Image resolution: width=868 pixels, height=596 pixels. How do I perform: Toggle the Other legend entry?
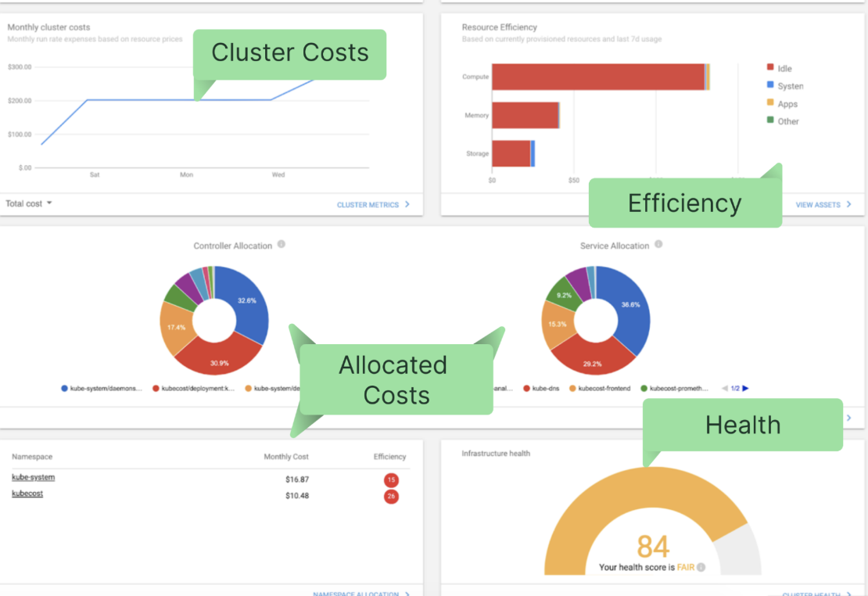click(782, 120)
